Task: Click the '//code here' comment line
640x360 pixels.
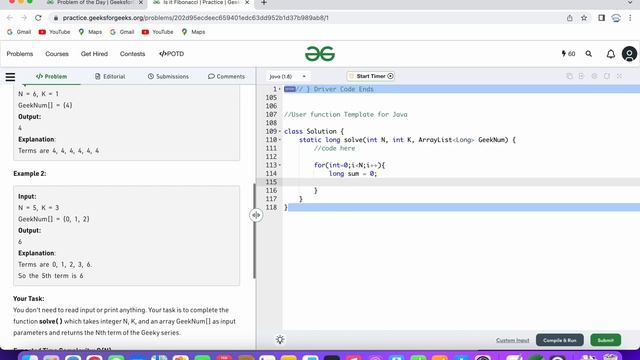Action: (x=334, y=149)
